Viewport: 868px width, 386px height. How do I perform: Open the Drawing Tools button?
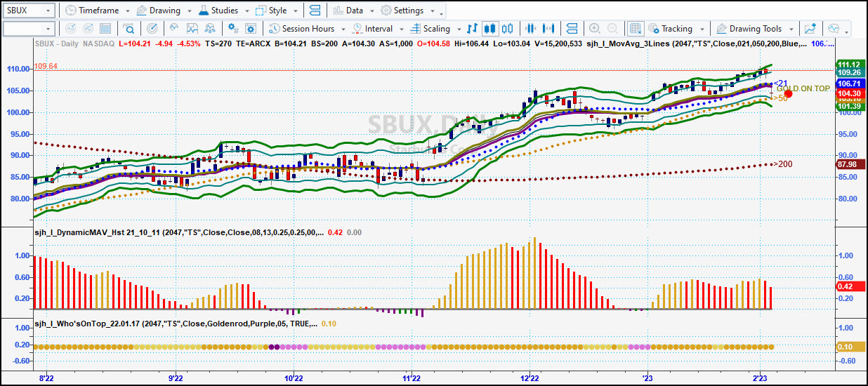[x=749, y=29]
